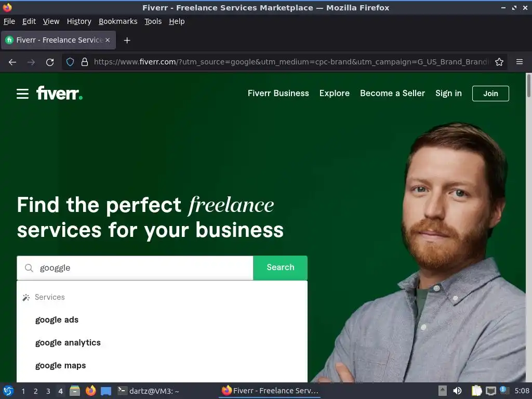The height and width of the screenshot is (399, 532).
Task: Click the magnifier icon in the search box
Action: pyautogui.click(x=29, y=268)
